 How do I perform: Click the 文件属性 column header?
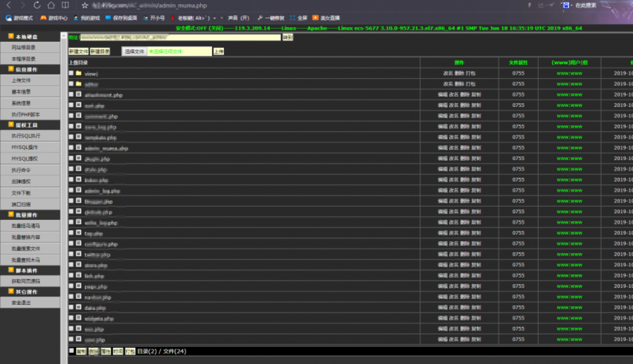(x=518, y=62)
